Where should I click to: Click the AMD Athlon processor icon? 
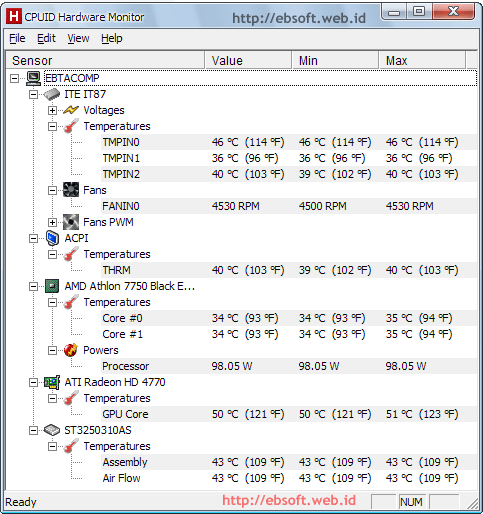click(52, 286)
